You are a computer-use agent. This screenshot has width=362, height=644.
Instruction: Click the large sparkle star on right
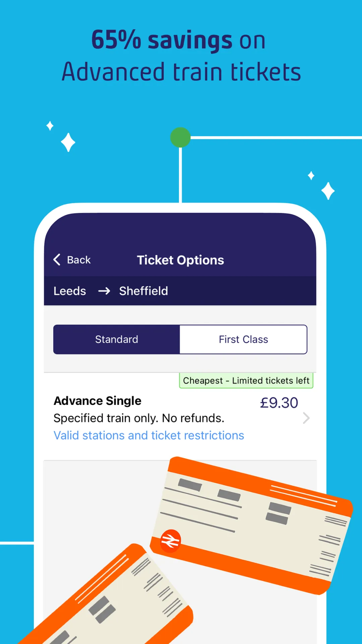tap(328, 191)
